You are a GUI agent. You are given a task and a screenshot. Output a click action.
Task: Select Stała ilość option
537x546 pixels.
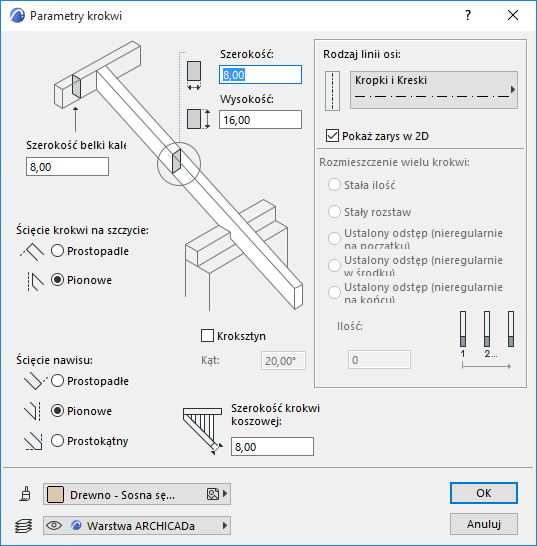(x=334, y=185)
